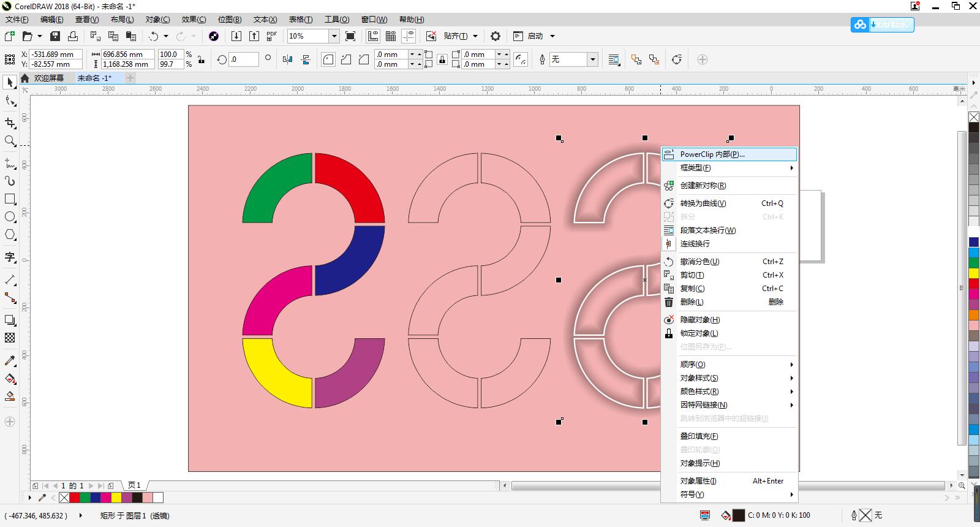Choose PowerClip 内部 from context menu
980x527 pixels.
[x=712, y=154]
